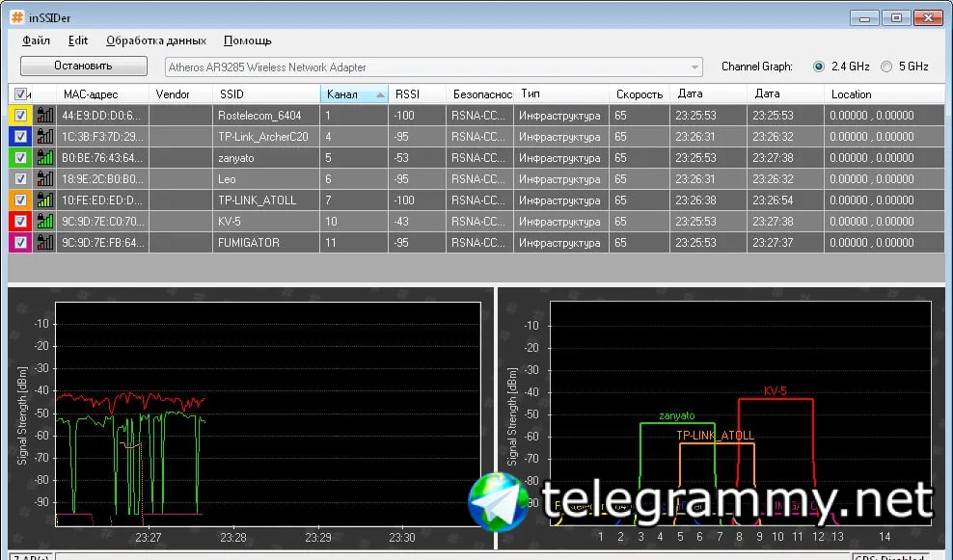Uncheck the KV-5 network checkbox
The image size is (953, 560).
[20, 221]
